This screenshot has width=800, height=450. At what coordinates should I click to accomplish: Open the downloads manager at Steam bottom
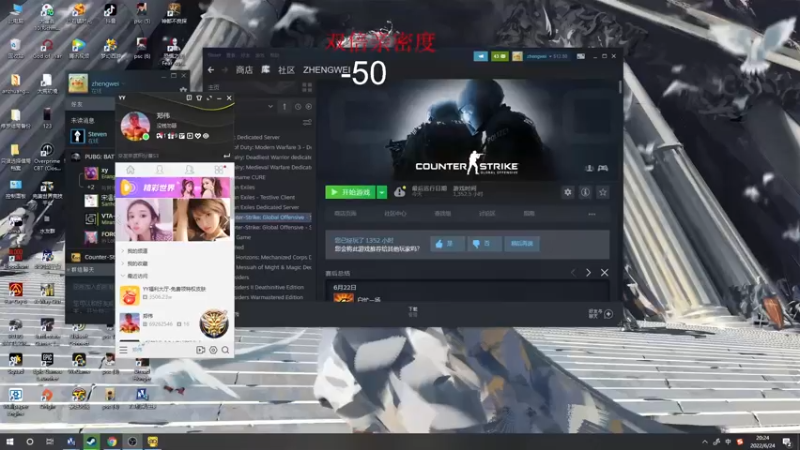413,311
